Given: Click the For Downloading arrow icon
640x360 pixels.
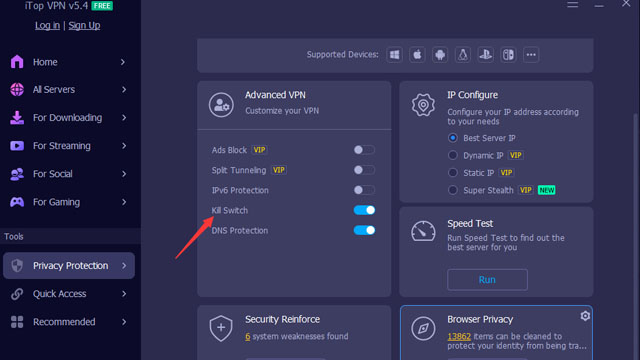Looking at the screenshot, I should point(17,118).
